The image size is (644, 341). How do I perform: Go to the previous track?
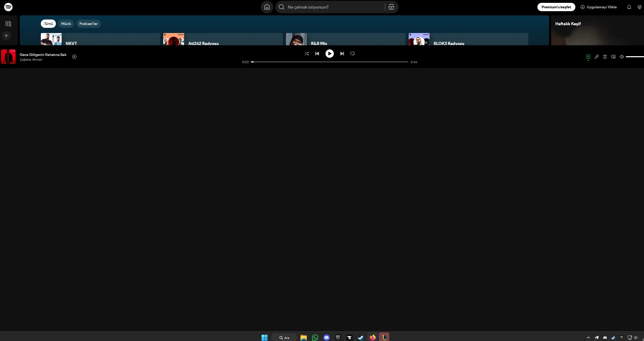[x=317, y=54]
